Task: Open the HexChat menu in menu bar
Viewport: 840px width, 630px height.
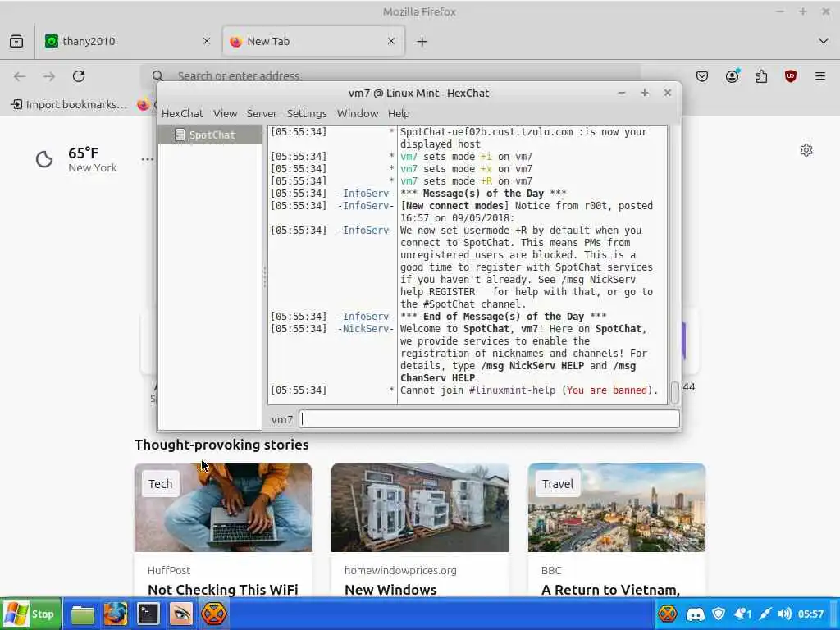Action: click(182, 113)
